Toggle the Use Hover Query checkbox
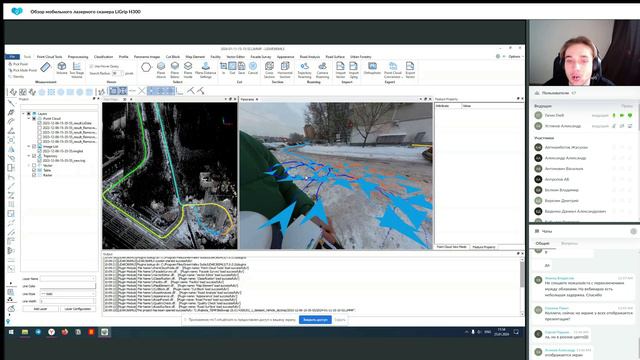 pyautogui.click(x=91, y=66)
